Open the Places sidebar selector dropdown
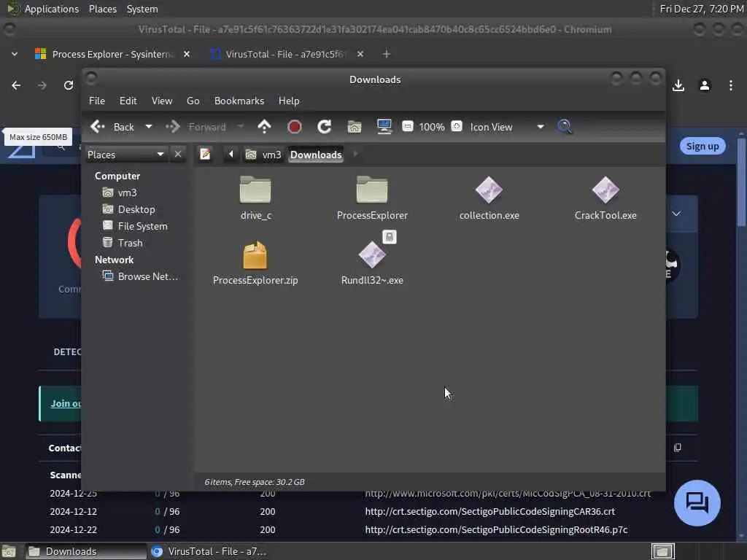747x560 pixels. coord(125,155)
